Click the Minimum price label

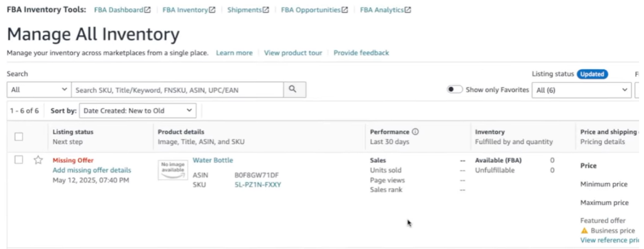tap(604, 184)
